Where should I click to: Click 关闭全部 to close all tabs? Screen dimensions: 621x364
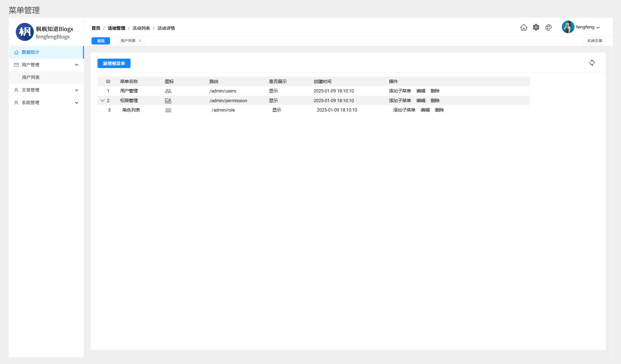[594, 41]
